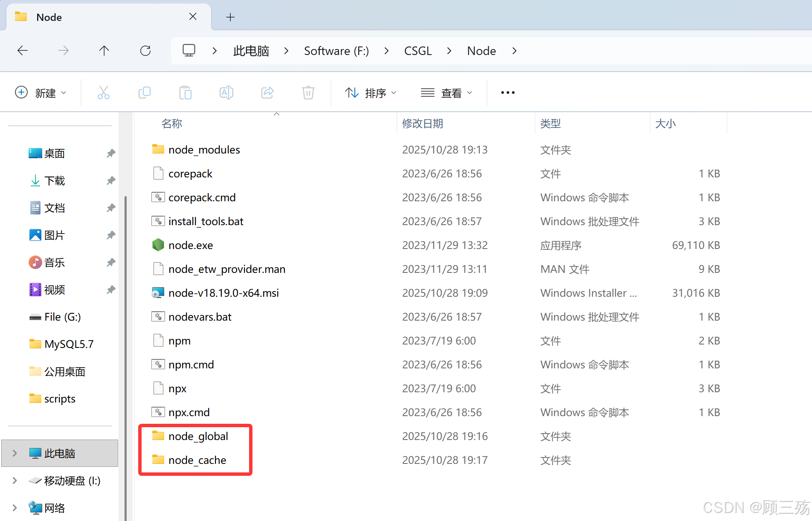Click the Delete trash icon
This screenshot has height=521, width=812.
[x=308, y=93]
